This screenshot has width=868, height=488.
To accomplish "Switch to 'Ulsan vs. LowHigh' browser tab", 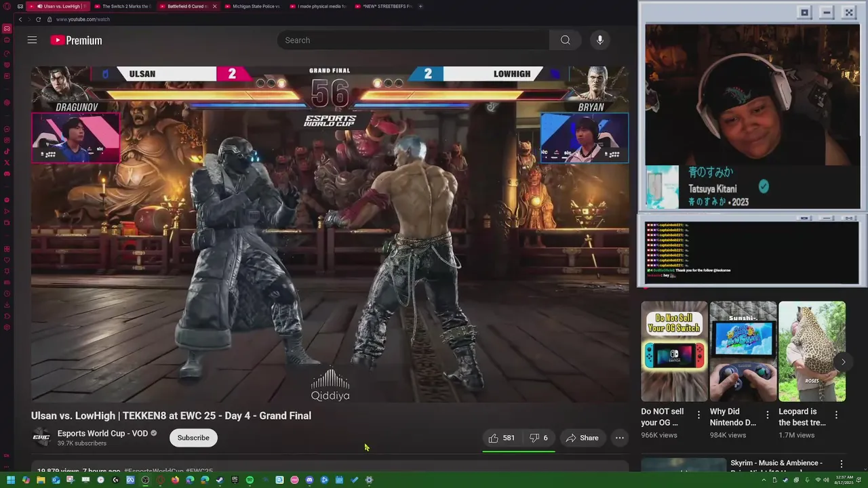I will 57,6.
